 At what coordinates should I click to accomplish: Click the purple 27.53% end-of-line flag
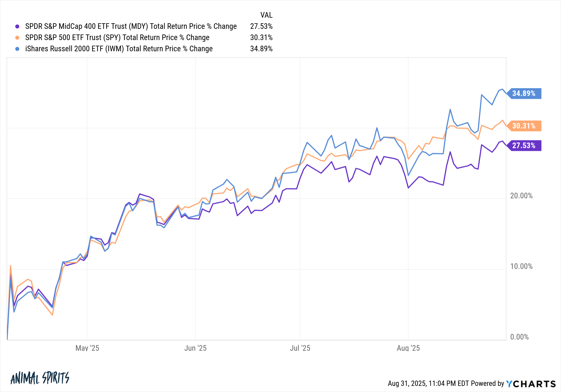point(524,146)
